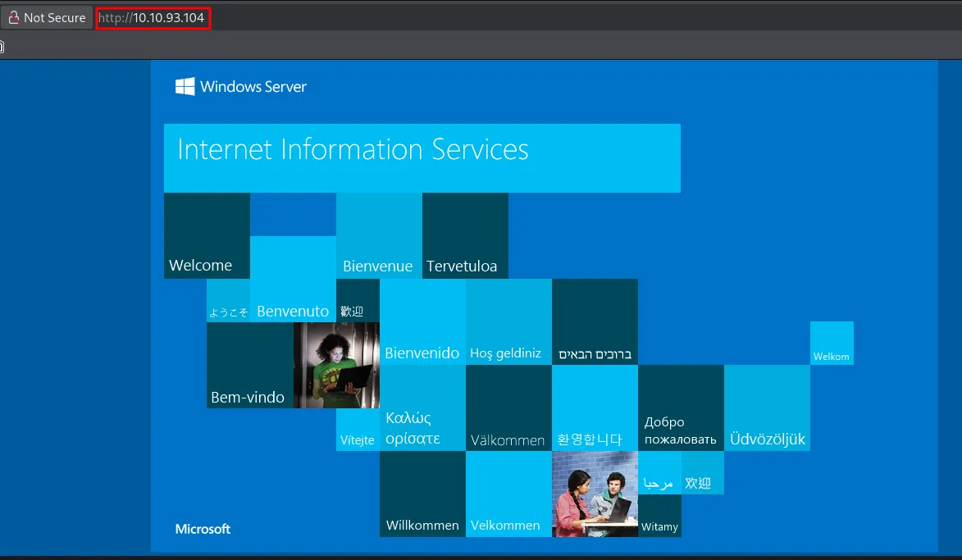
Task: Select the small Welkom tile
Action: coord(831,343)
